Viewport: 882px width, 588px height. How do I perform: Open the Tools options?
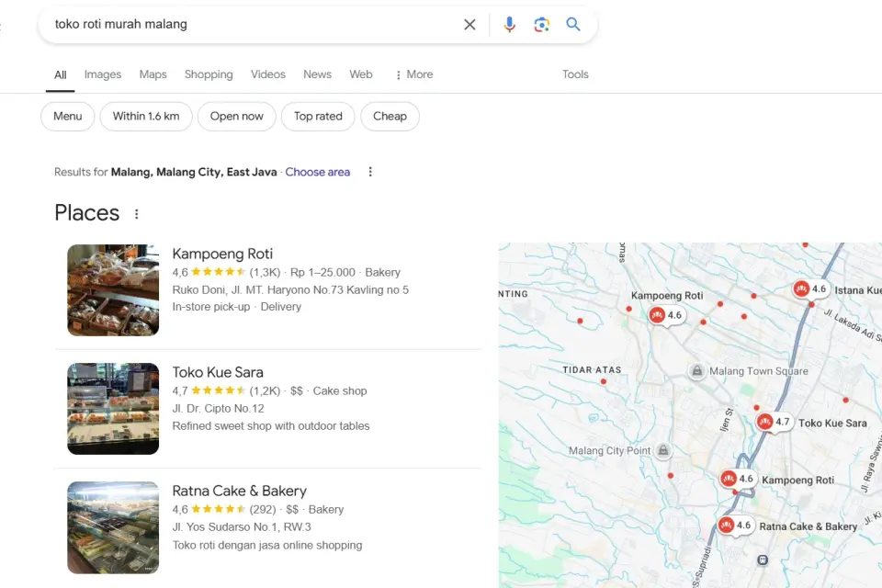click(x=575, y=74)
